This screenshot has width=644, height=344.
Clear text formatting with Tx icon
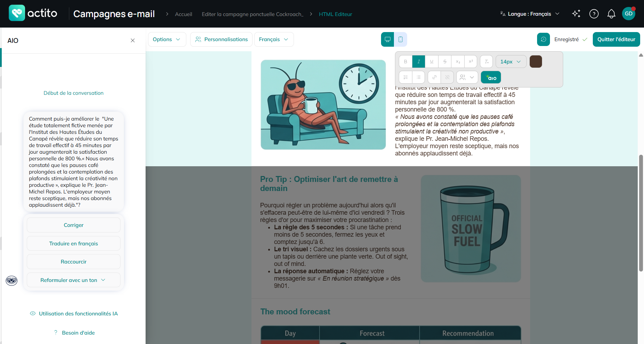486,61
